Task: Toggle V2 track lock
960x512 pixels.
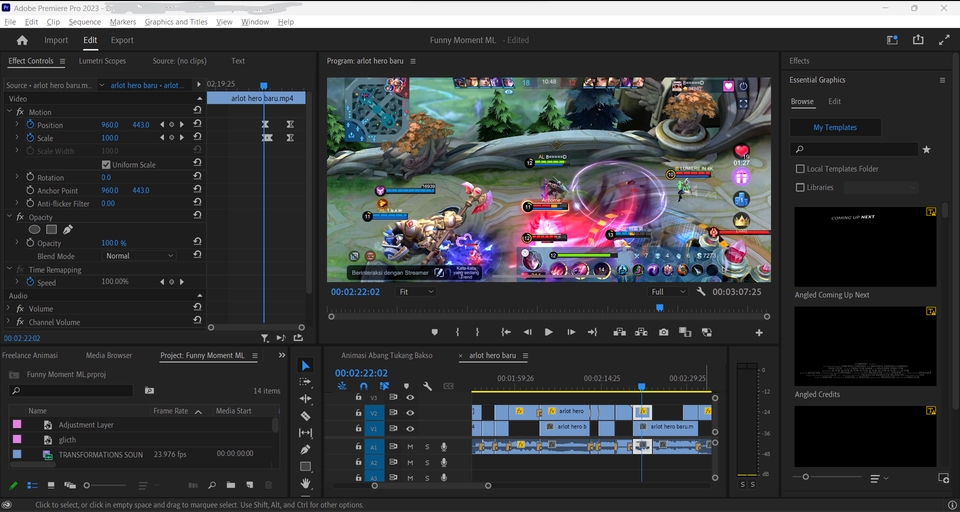Action: coord(358,413)
